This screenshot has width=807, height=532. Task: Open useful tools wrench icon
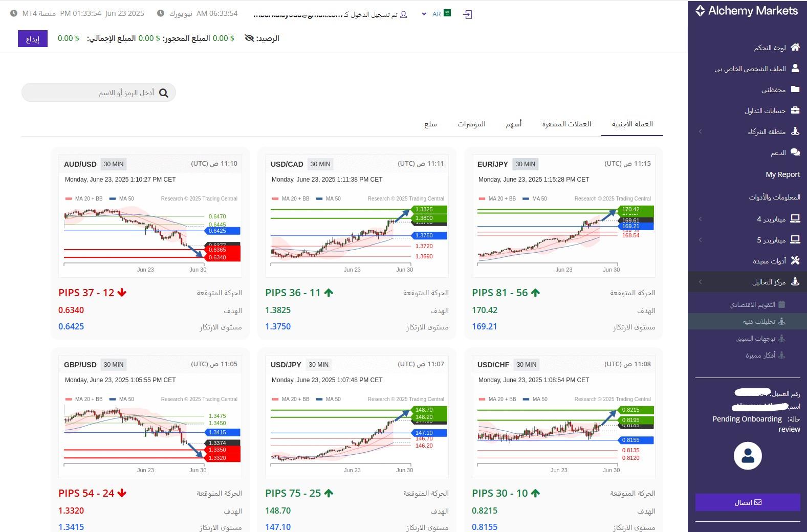click(795, 260)
